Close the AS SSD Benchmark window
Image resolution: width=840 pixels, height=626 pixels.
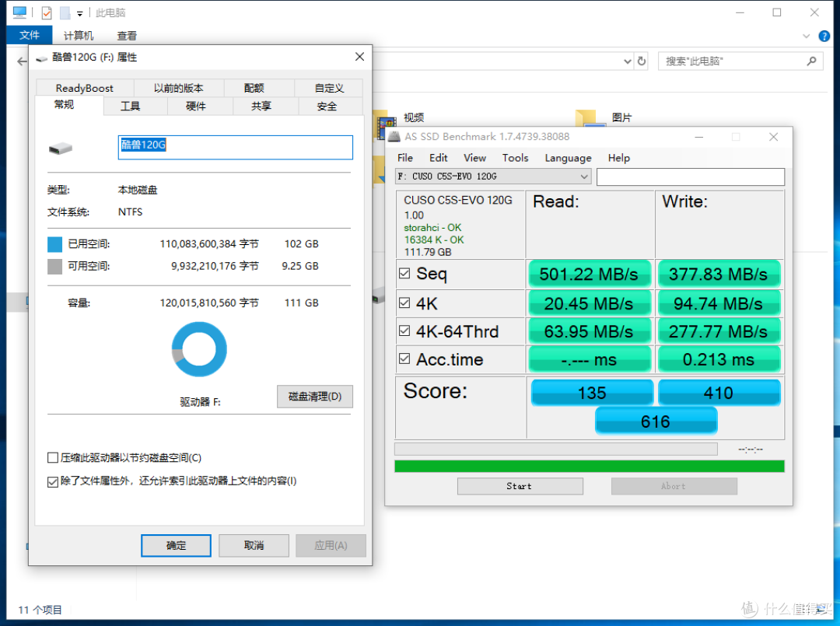(x=773, y=137)
